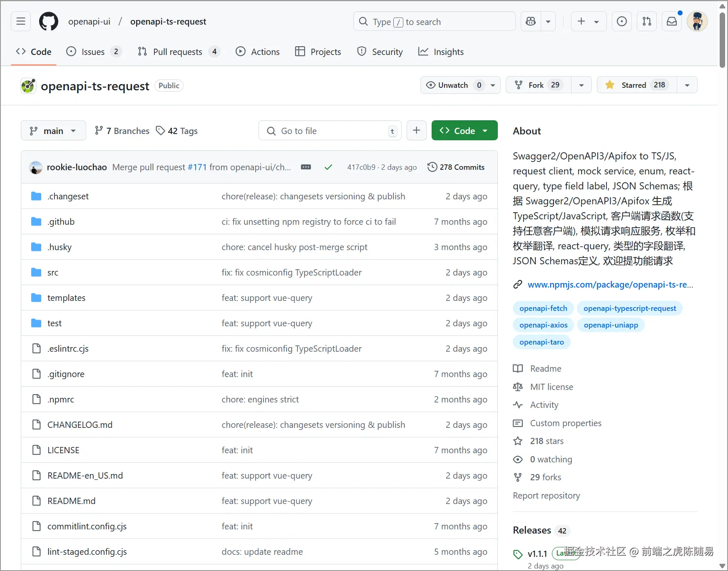Fork the repository with Fork button
Viewport: 728px width, 571px height.
(x=539, y=85)
